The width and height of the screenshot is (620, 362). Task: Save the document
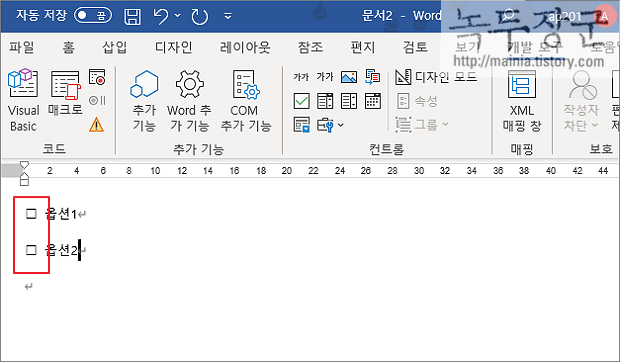point(132,16)
